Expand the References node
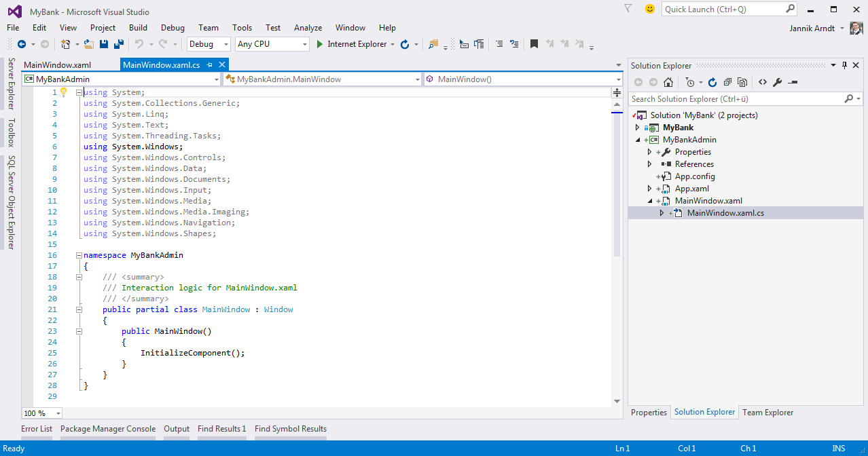The image size is (868, 456). pyautogui.click(x=649, y=164)
